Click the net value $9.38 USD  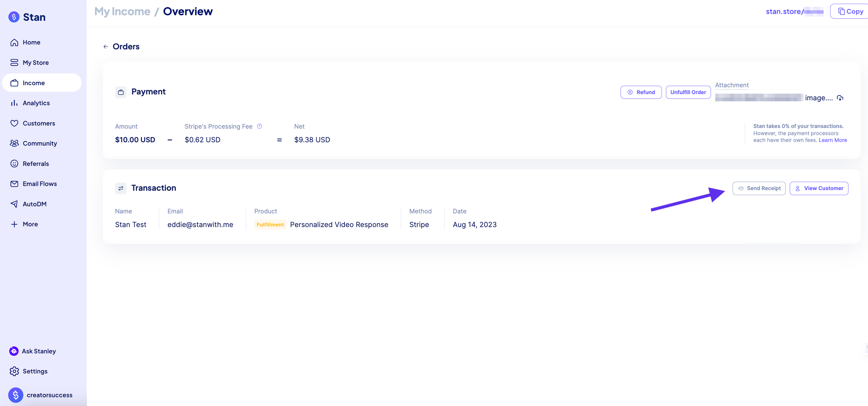point(312,139)
